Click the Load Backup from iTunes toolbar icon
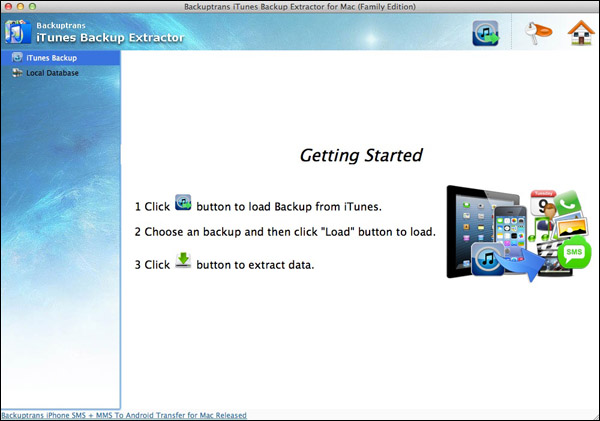The image size is (600, 421). coord(486,33)
